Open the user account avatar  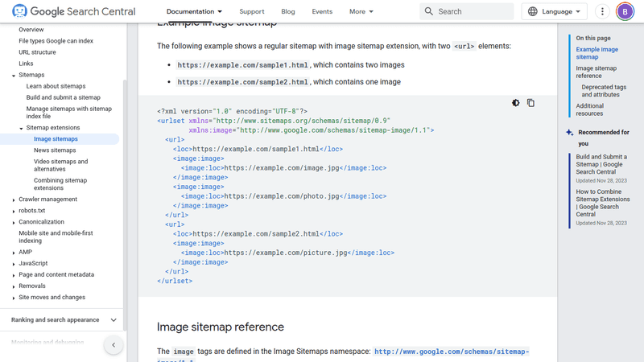625,12
